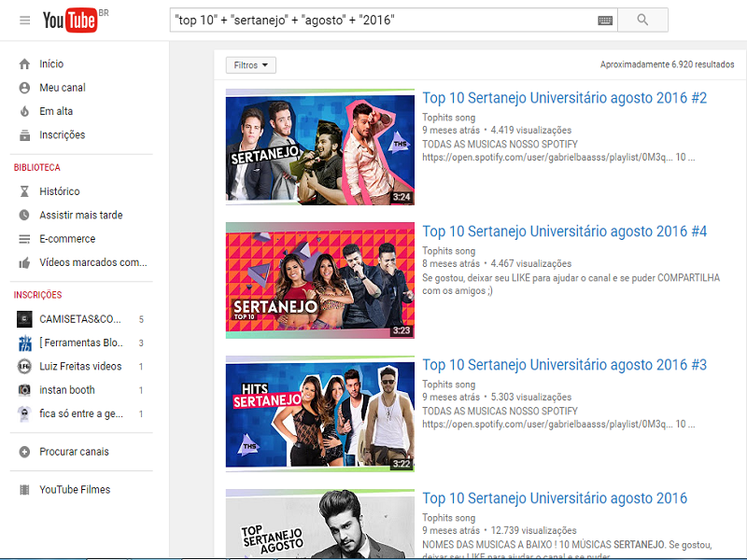The height and width of the screenshot is (560, 747).
Task: Click the thumbs-up liked videos icon
Action: point(24,262)
